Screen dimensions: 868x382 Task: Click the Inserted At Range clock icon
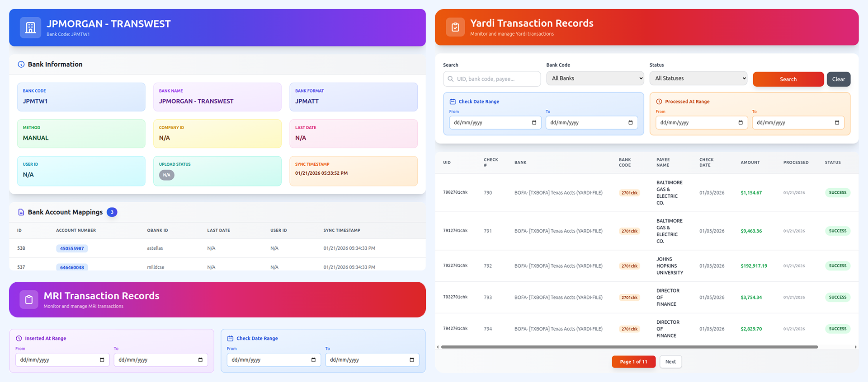[x=19, y=339]
